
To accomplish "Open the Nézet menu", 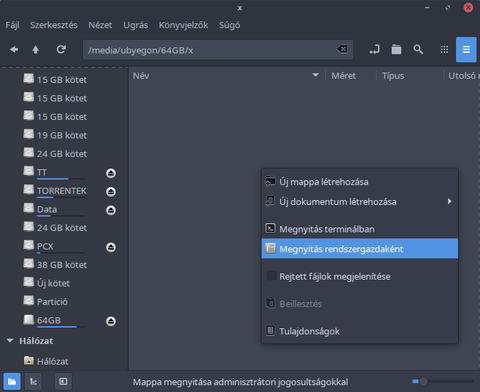I will point(100,25).
